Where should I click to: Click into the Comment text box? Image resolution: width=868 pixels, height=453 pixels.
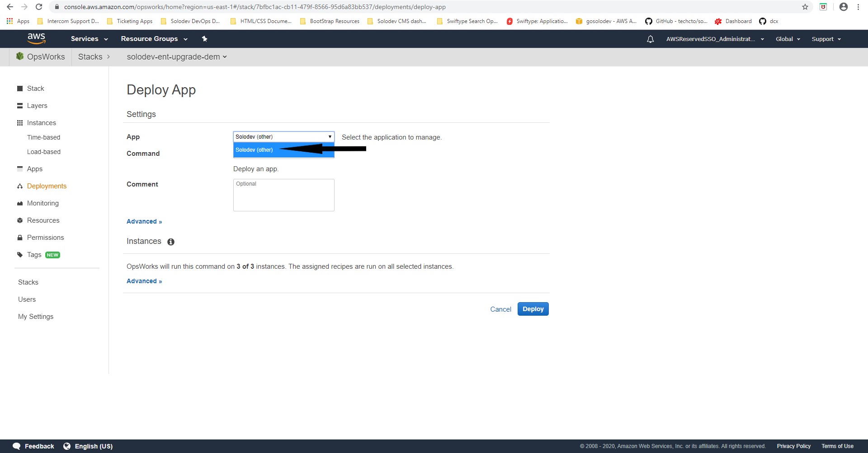pos(283,195)
